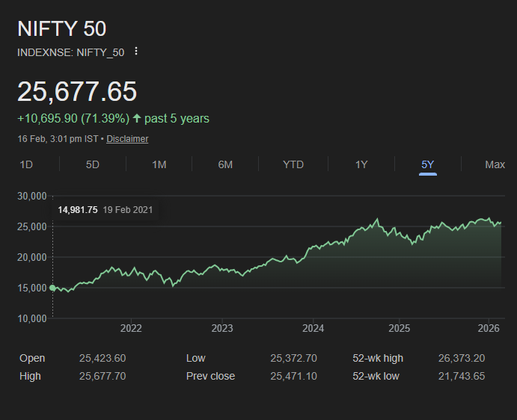Click the 52-wk high value 26,373.20
Viewport: 517px width, 420px height.
click(461, 359)
